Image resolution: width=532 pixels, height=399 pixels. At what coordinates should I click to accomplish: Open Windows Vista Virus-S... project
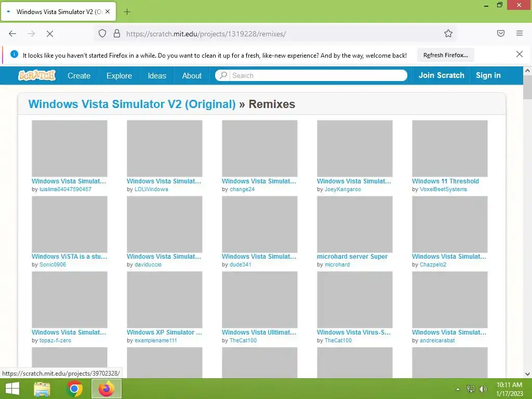pyautogui.click(x=353, y=332)
